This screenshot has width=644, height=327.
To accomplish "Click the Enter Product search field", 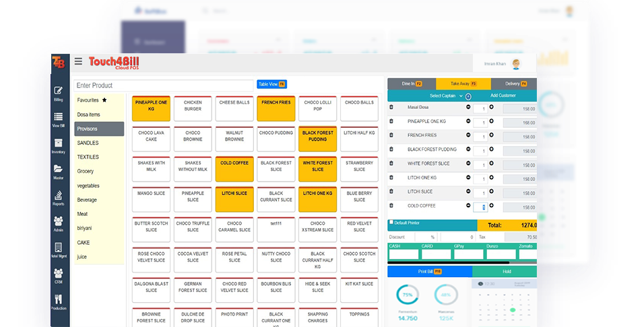I will 164,85.
